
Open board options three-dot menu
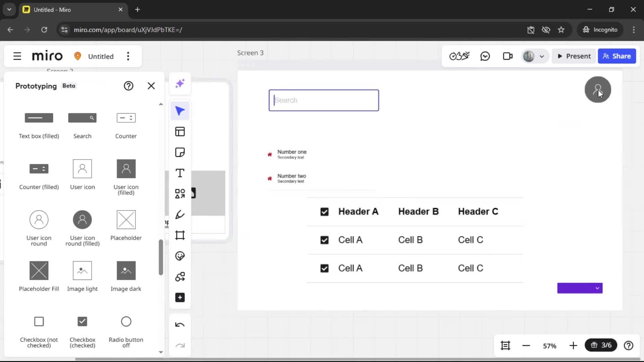point(128,56)
